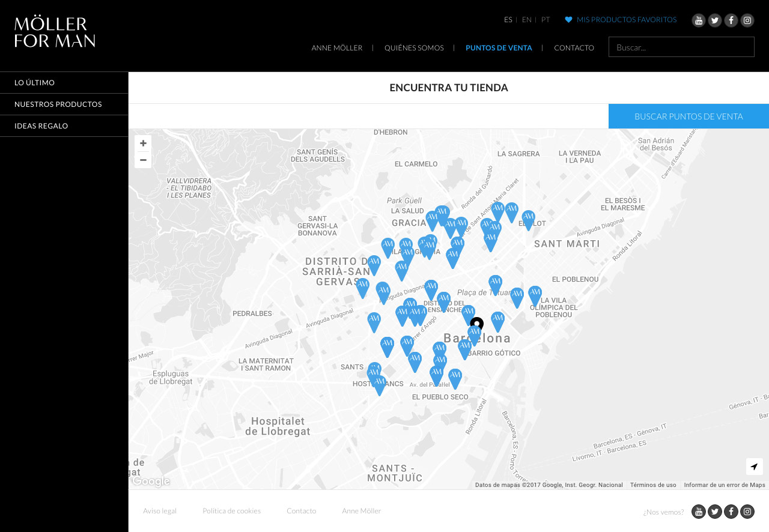Switch language to EN
769x532 pixels.
526,20
